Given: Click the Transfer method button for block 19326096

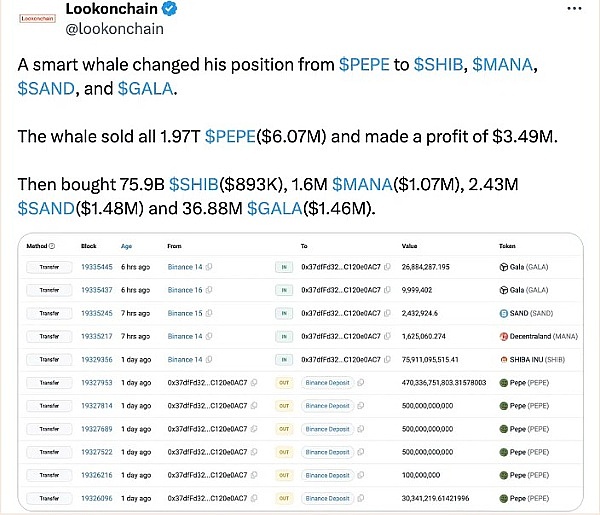Looking at the screenshot, I should (49, 496).
